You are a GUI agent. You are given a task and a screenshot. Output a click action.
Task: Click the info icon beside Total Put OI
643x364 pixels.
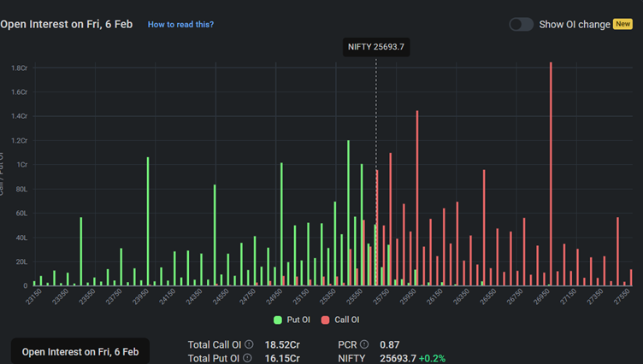pos(249,359)
